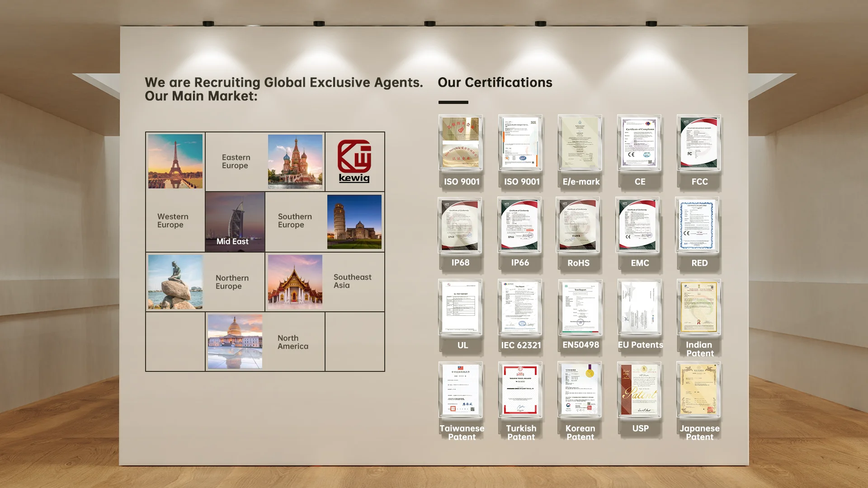Click the Western Europe label
This screenshot has height=488, width=868.
click(173, 221)
